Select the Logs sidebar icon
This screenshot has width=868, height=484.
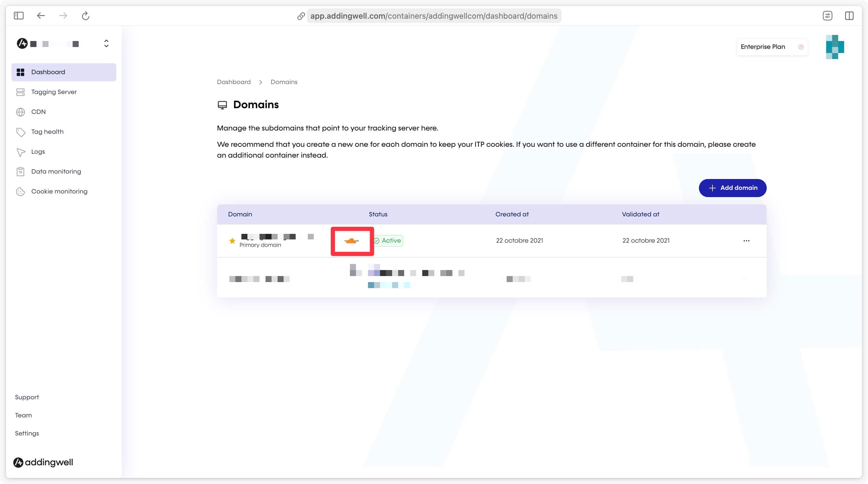coord(21,151)
